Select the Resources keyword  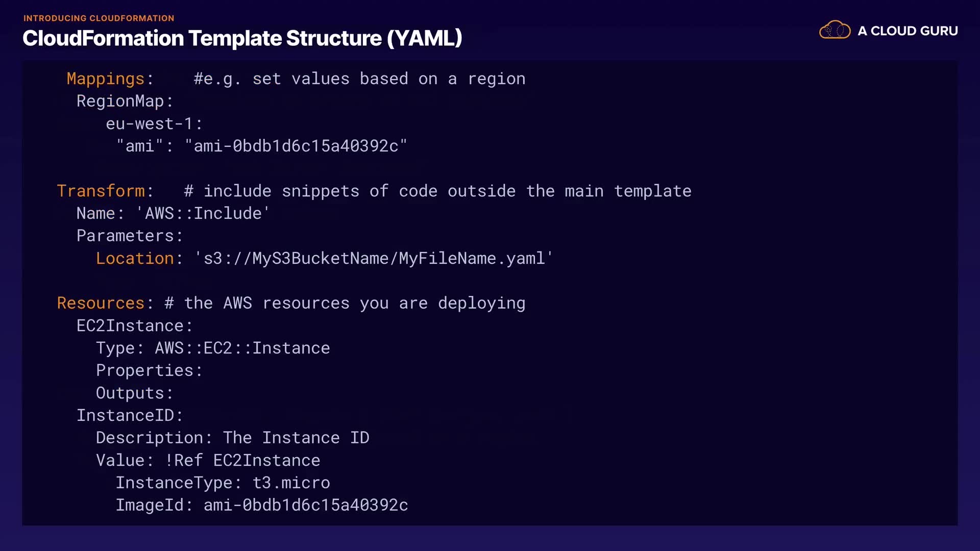(x=101, y=304)
